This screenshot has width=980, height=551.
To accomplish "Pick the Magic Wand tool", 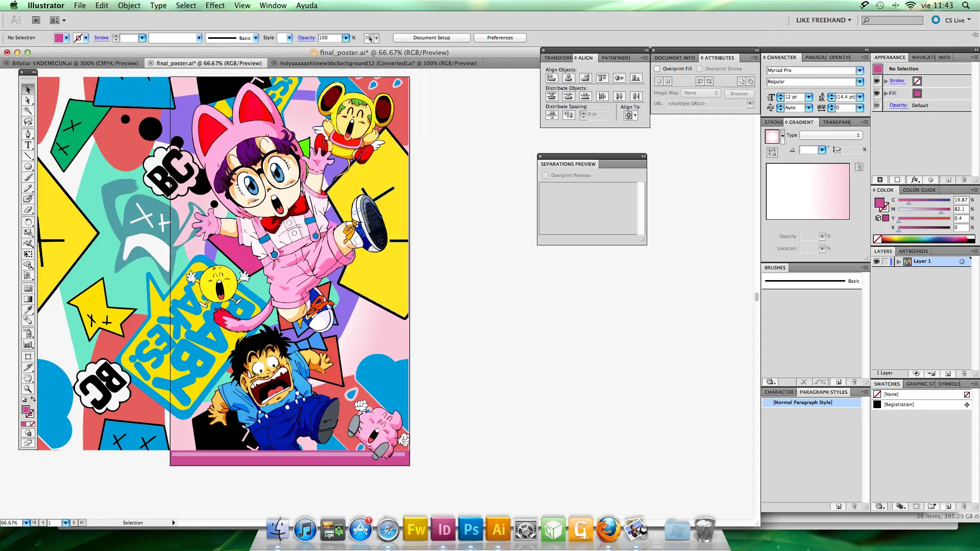I will (x=28, y=111).
